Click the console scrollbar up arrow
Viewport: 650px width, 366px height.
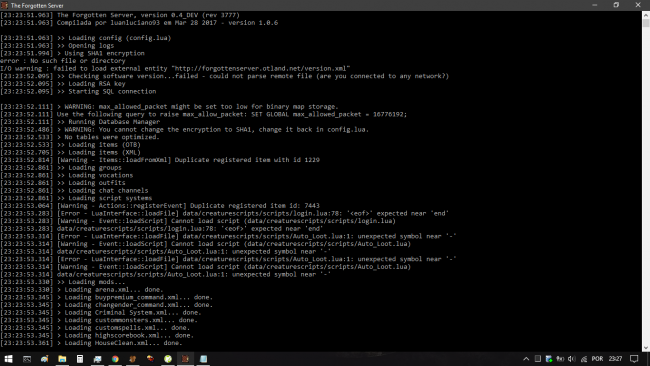pos(646,15)
